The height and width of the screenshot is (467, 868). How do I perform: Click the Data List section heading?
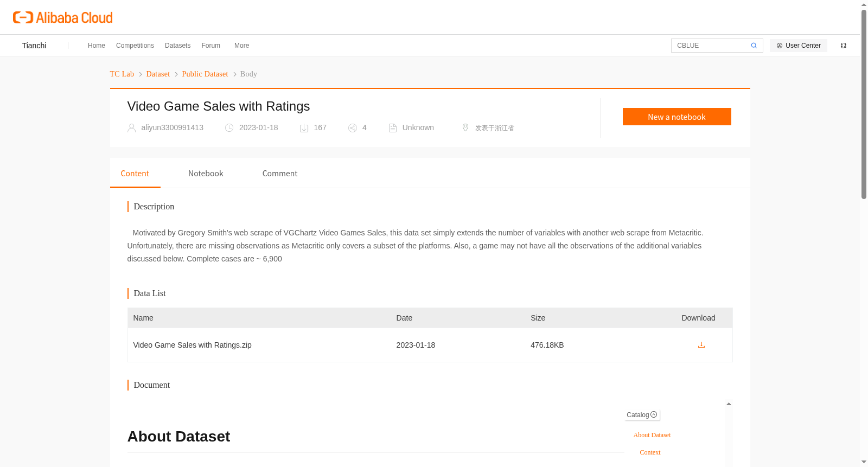[150, 293]
